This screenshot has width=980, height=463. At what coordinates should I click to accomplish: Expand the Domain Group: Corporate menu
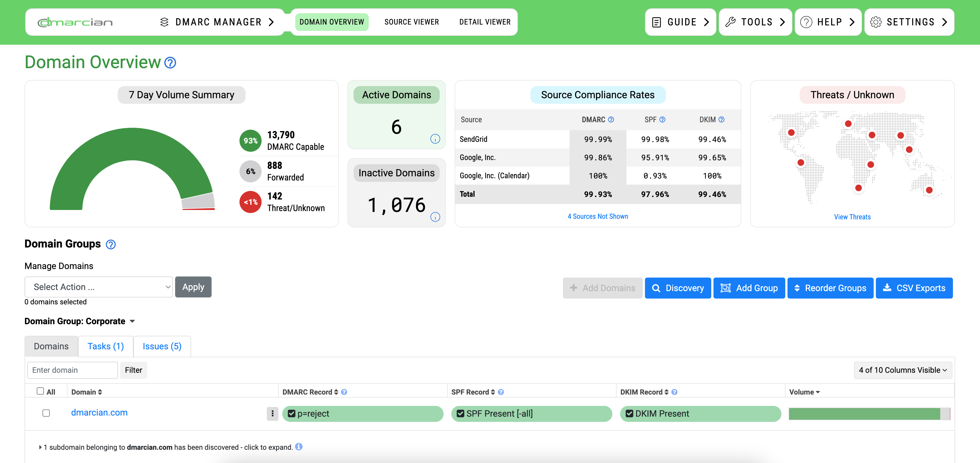point(132,321)
